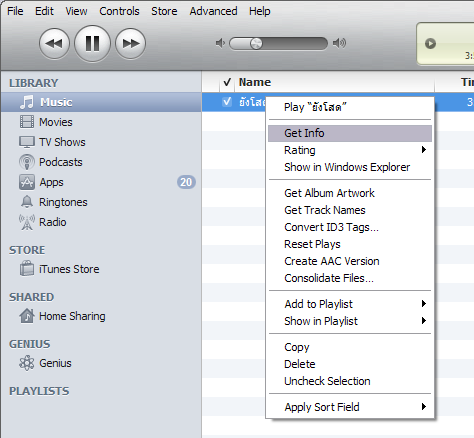Image resolution: width=474 pixels, height=438 pixels.
Task: Open the Controls menu
Action: (119, 11)
